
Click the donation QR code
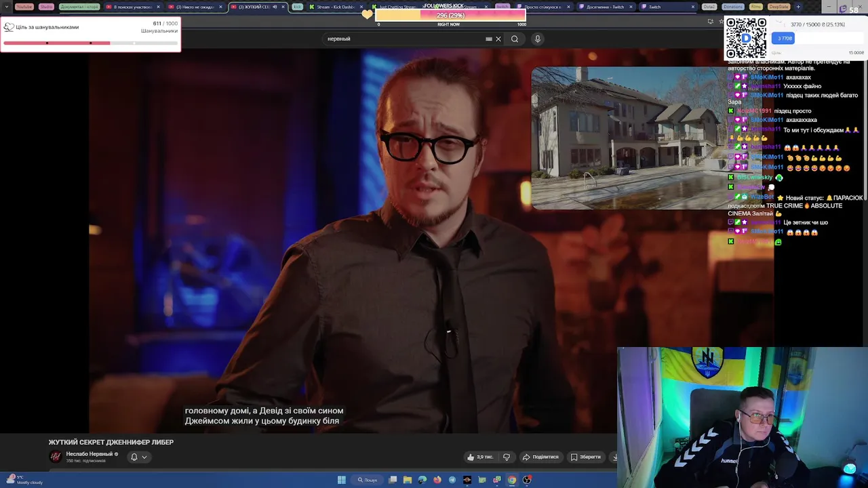[x=746, y=38]
